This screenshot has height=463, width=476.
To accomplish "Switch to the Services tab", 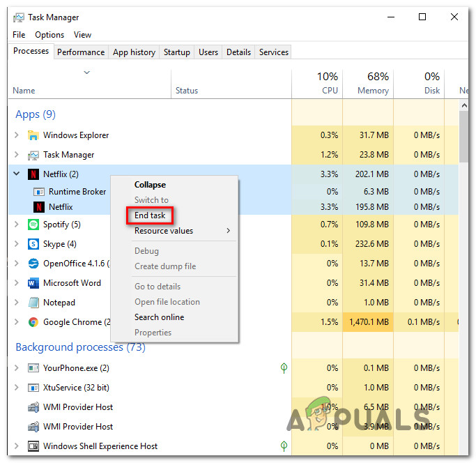I will coord(274,52).
